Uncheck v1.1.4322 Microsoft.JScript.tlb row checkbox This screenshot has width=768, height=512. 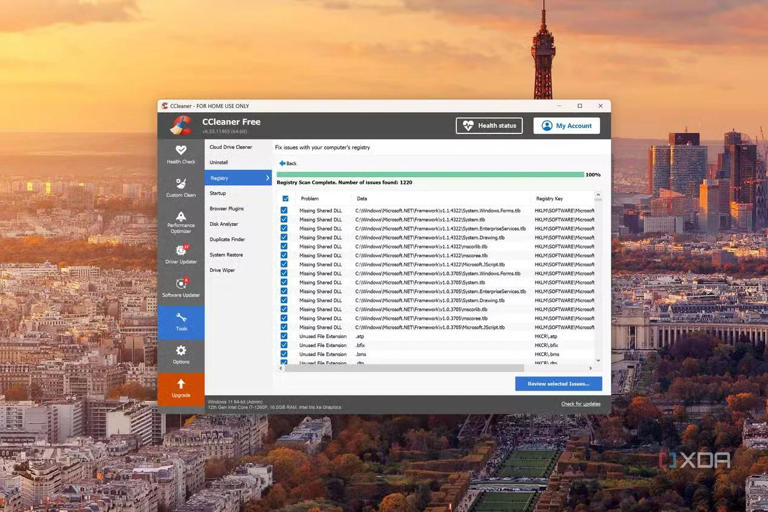[x=284, y=264]
